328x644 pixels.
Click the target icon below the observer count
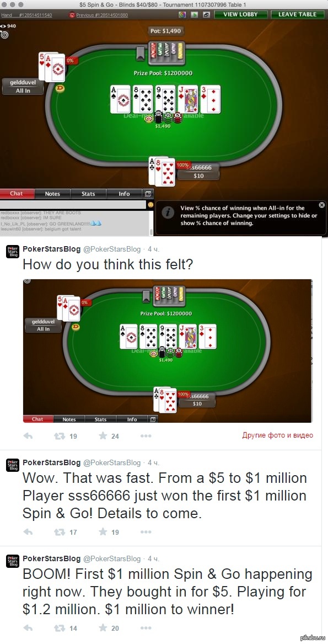point(5,34)
